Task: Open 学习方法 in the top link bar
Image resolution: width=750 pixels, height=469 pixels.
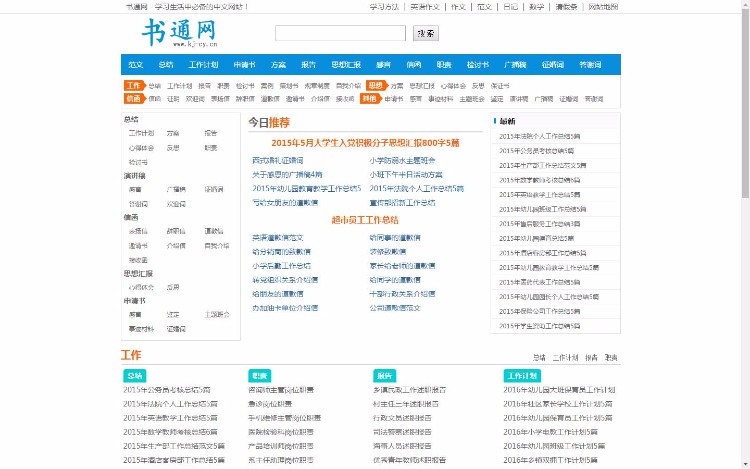Action: pos(384,7)
